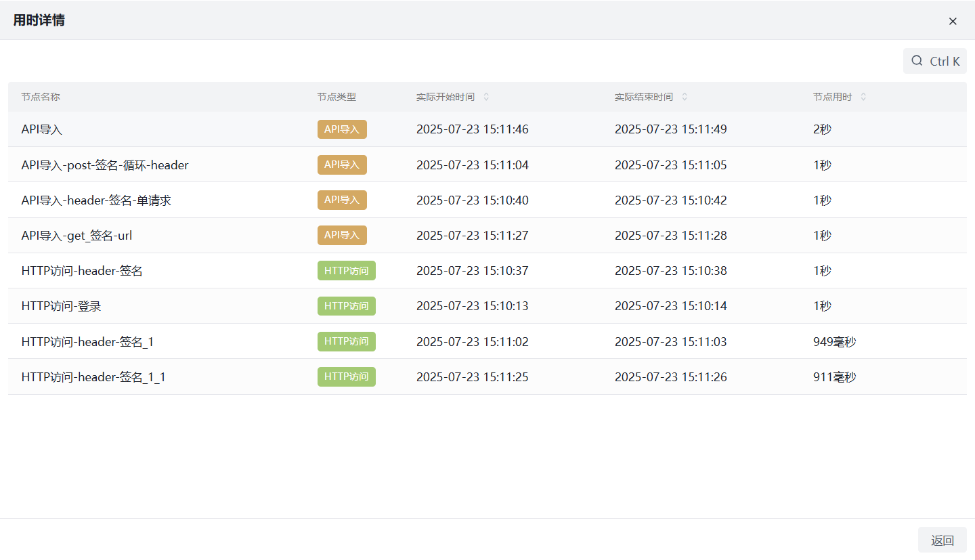Viewport: 975px width, 560px height.
Task: Click start time 2025-07-23 15:10:13
Action: [473, 306]
